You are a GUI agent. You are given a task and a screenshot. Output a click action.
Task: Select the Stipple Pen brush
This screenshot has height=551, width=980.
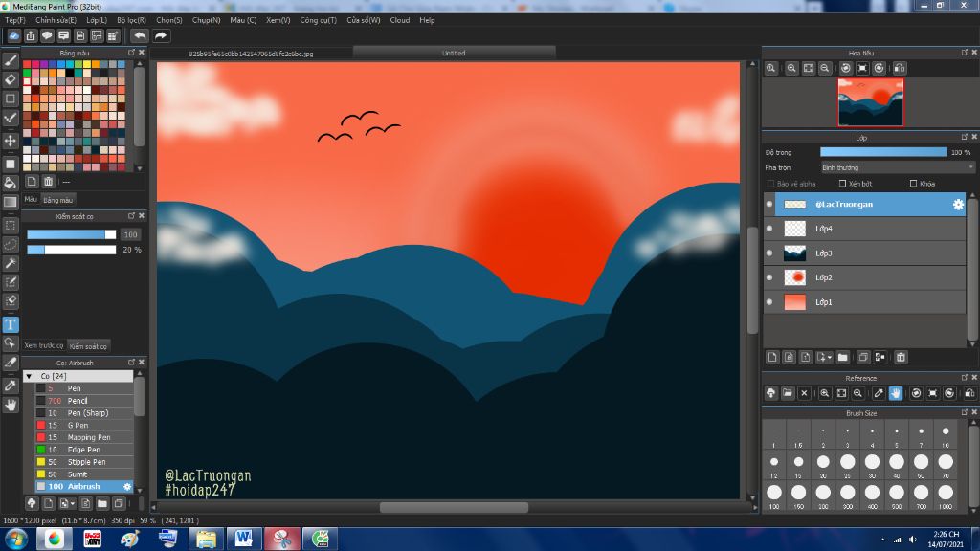pyautogui.click(x=84, y=462)
